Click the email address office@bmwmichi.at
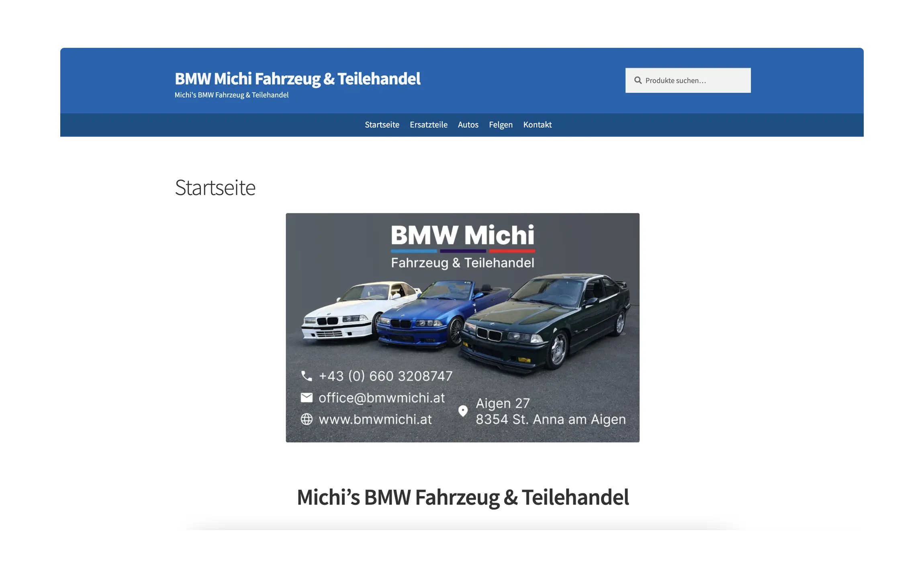Screen dimensions: 924x578 click(382, 398)
